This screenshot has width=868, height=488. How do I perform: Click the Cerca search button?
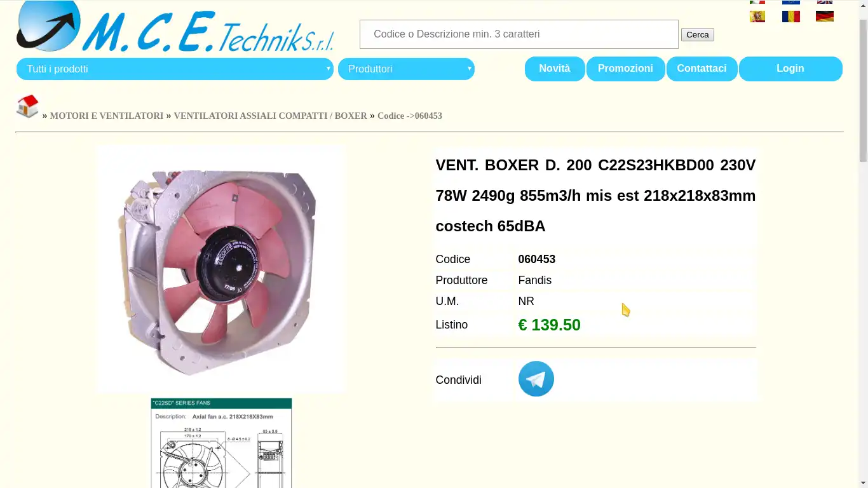tap(698, 35)
